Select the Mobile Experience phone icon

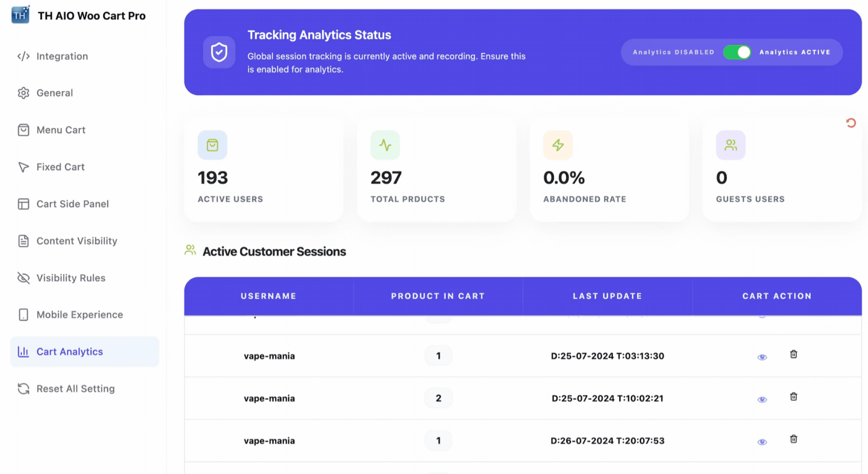click(x=23, y=314)
